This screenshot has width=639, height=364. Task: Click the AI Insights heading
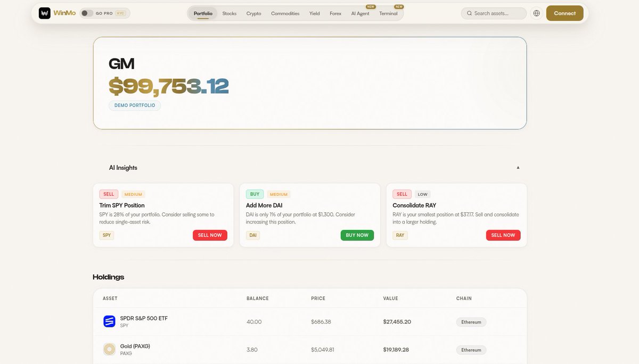(x=123, y=168)
